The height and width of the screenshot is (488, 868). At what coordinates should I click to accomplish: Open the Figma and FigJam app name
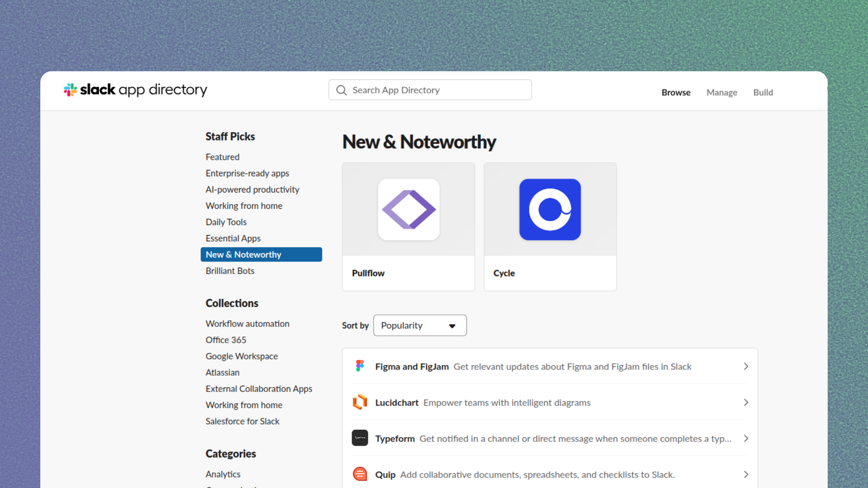point(412,366)
